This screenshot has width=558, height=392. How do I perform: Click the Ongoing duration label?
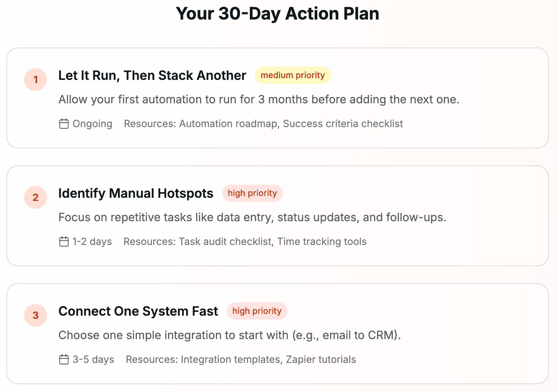[92, 124]
